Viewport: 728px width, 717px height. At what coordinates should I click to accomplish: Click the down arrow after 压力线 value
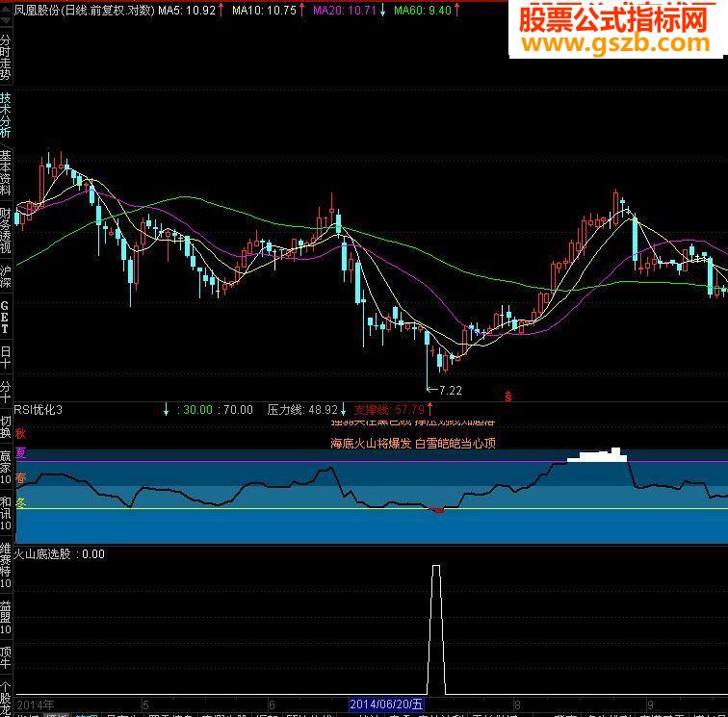pos(344,410)
